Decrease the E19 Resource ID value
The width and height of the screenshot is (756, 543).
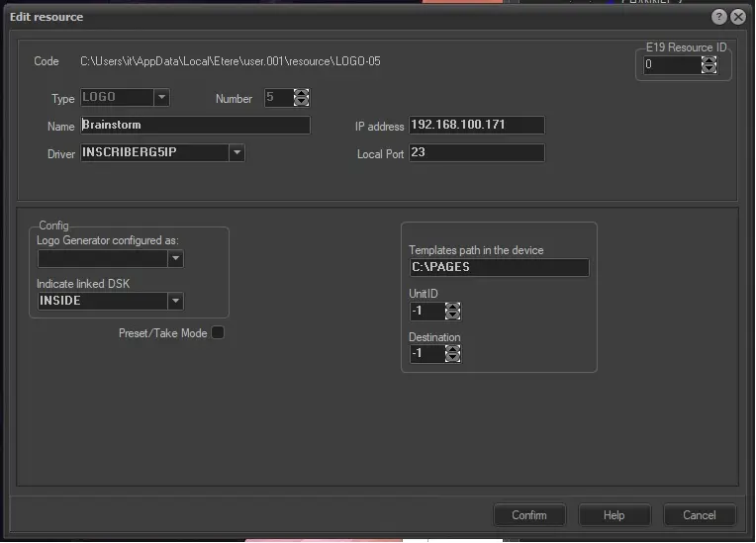point(709,70)
